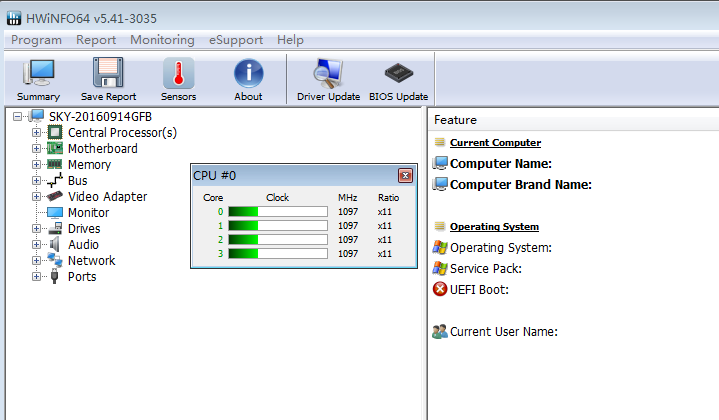Open the BIOS Update chip icon
Viewport: 719px width, 420px height.
(398, 73)
